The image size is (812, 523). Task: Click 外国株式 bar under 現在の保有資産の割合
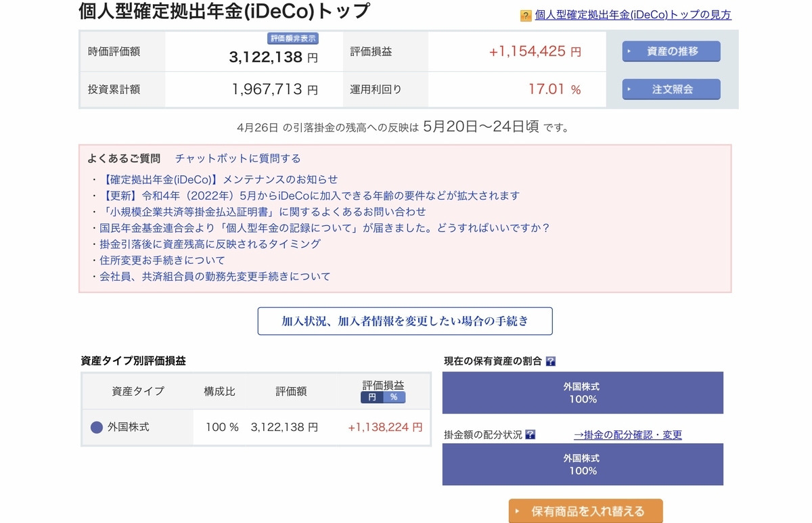click(x=583, y=393)
